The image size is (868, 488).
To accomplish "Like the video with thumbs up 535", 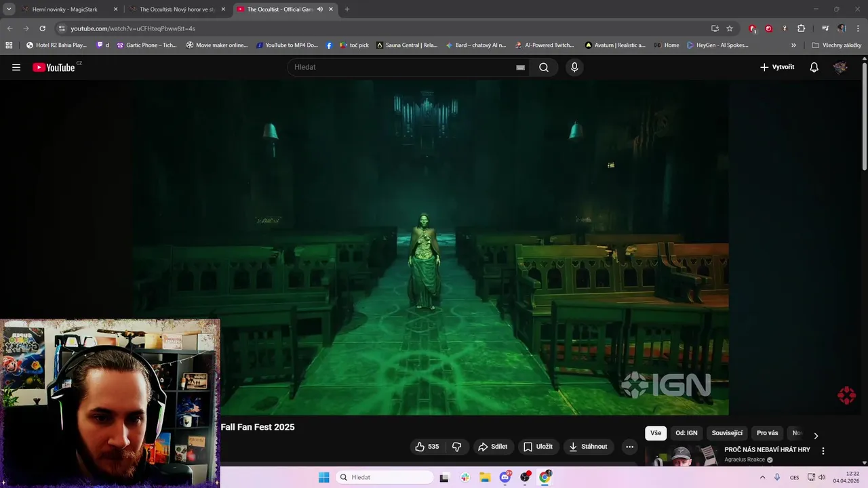I will tap(427, 447).
